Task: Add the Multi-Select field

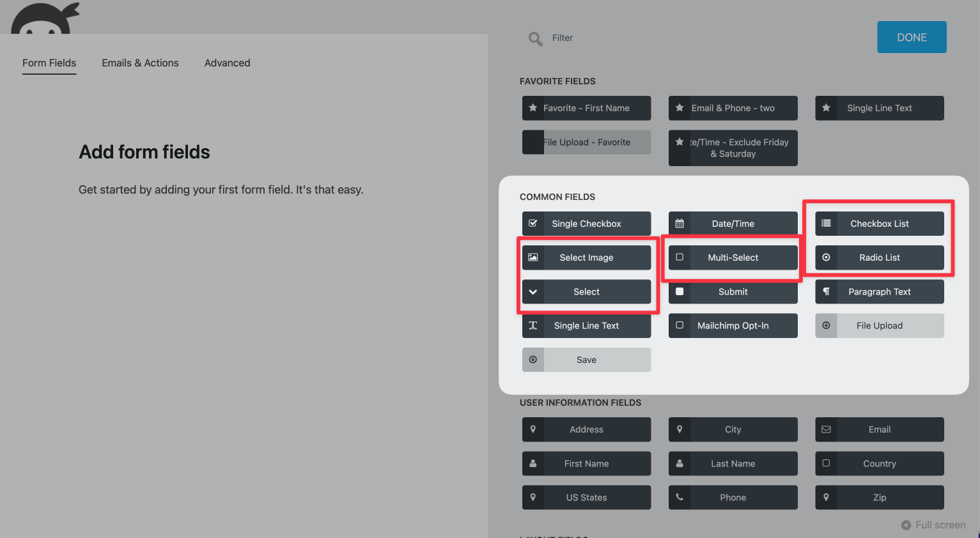Action: pos(733,257)
